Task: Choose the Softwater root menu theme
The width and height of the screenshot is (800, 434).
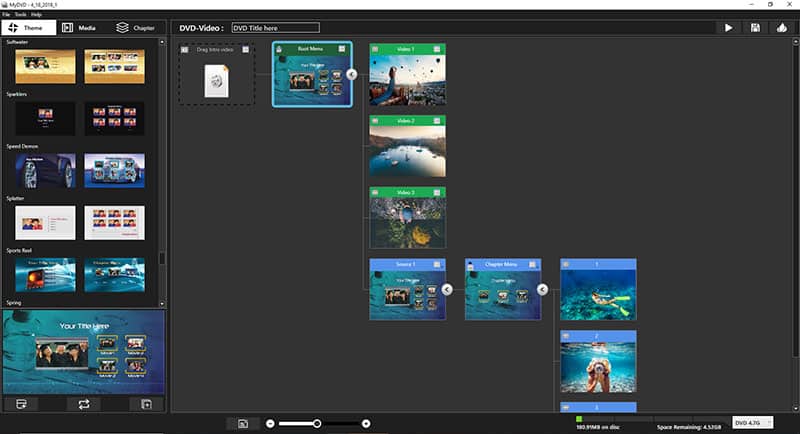Action: tap(45, 66)
